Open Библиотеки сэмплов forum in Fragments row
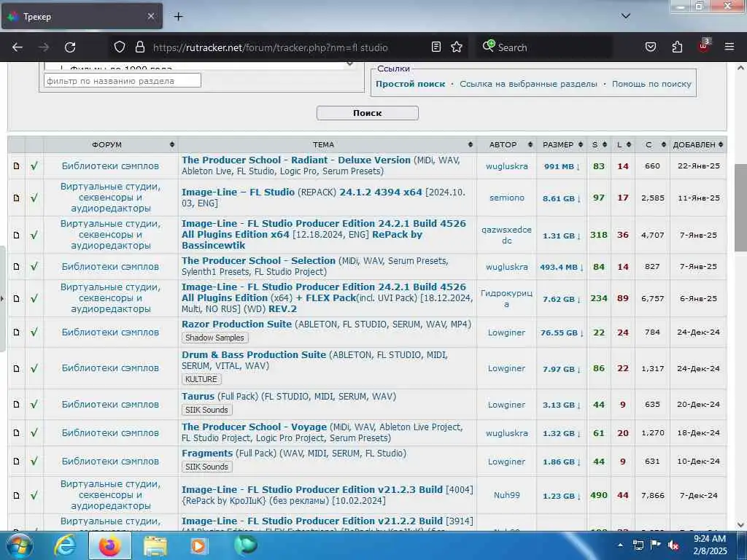The width and height of the screenshot is (747, 560). click(110, 462)
